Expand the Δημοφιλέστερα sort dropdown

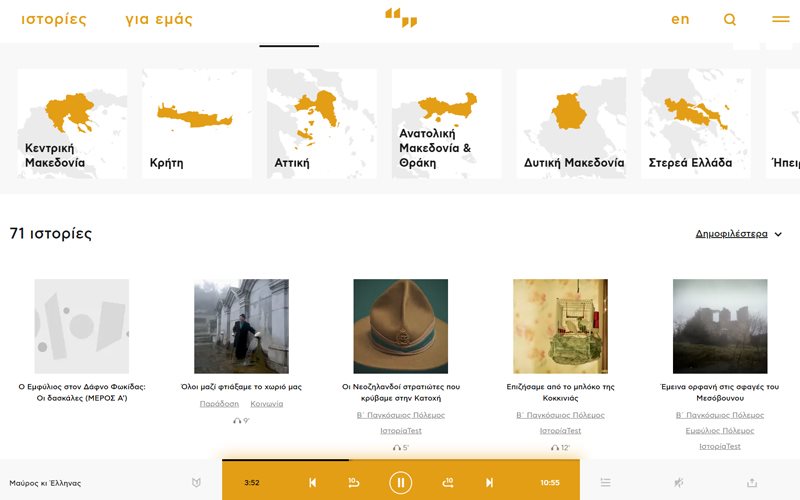(x=738, y=234)
